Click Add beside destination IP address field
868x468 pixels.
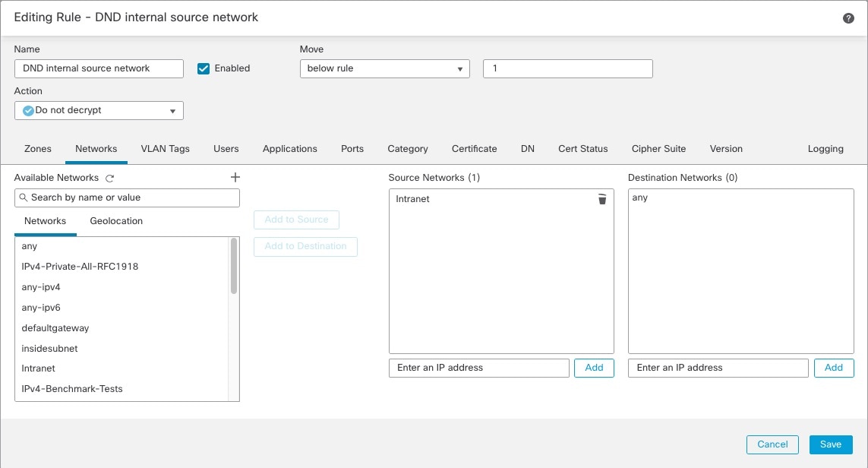(x=834, y=368)
